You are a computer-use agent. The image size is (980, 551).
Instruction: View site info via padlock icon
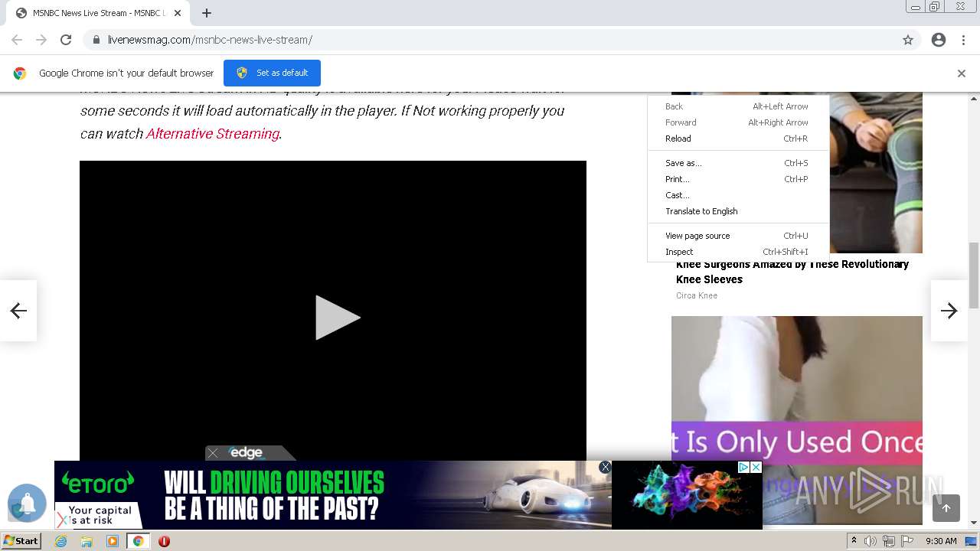96,40
